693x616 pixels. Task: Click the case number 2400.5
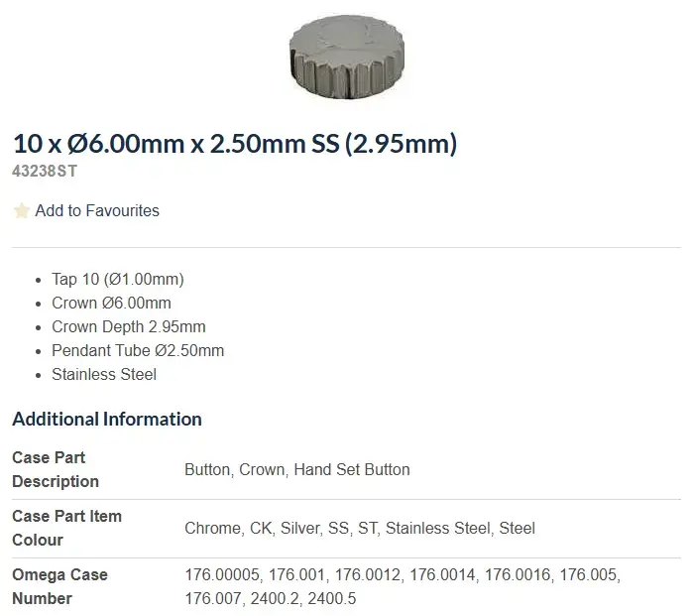(331, 598)
